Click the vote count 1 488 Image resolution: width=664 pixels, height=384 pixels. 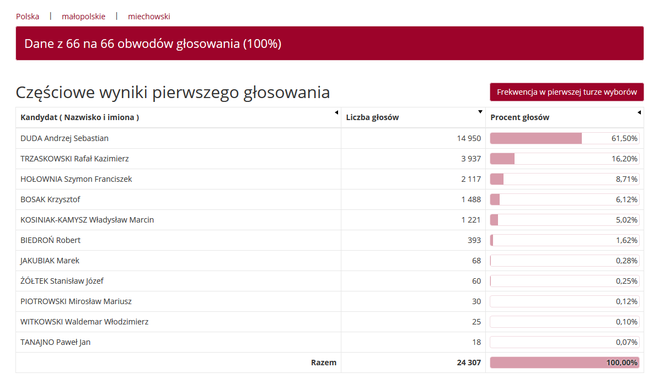(471, 199)
